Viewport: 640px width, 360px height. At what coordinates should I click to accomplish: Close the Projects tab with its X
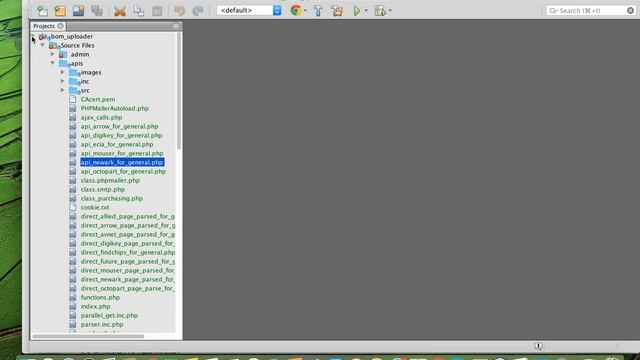point(60,26)
